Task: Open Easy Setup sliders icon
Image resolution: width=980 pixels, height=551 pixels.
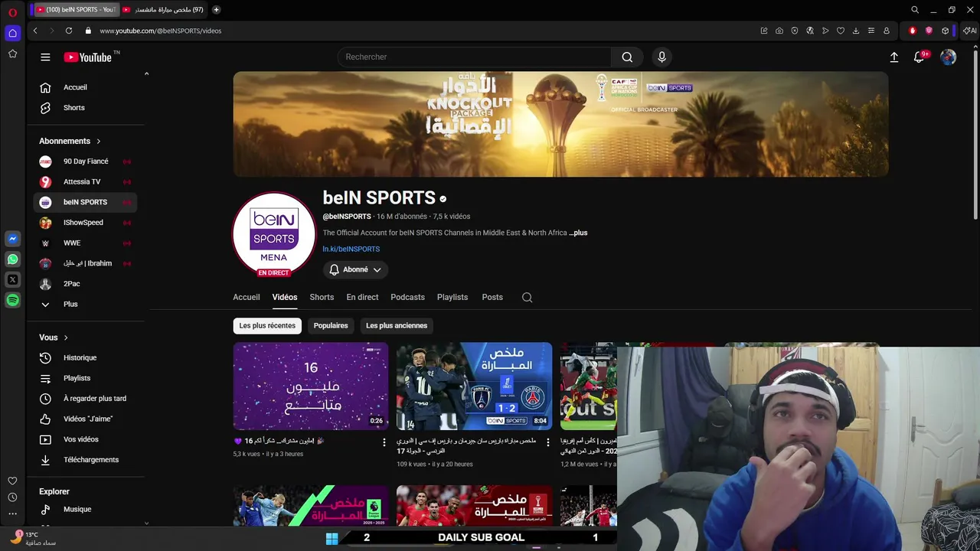Action: (x=871, y=31)
